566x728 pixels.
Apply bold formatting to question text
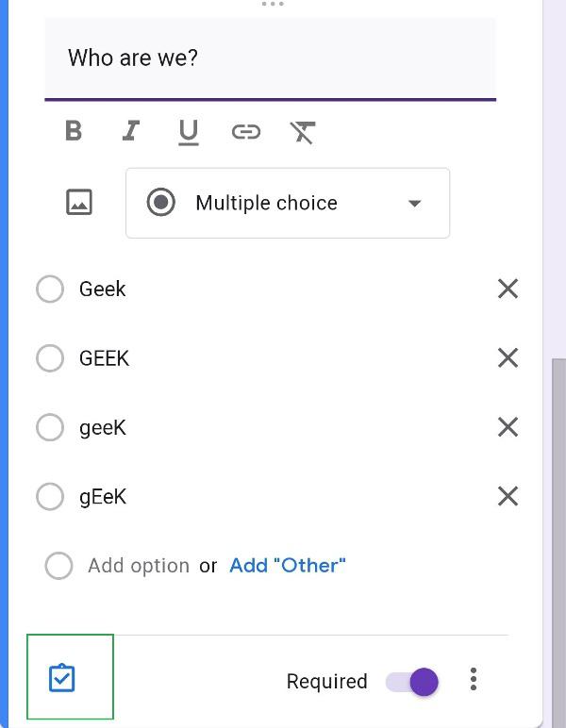74,132
